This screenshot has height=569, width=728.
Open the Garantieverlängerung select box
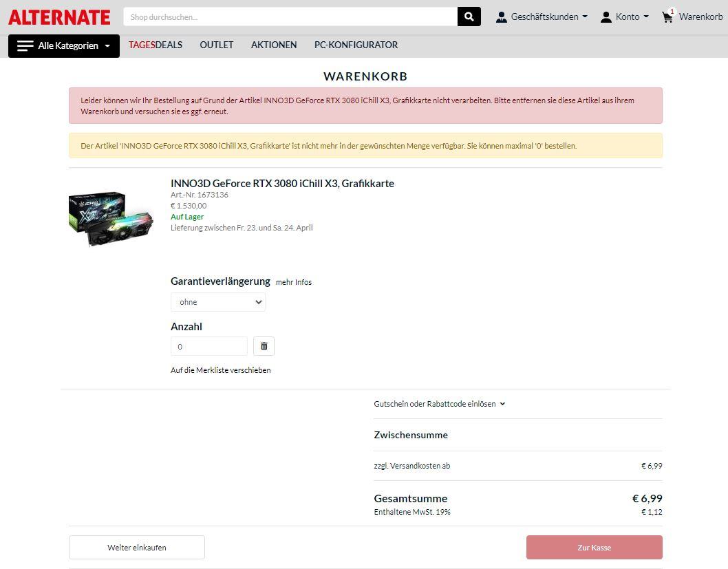pos(217,302)
